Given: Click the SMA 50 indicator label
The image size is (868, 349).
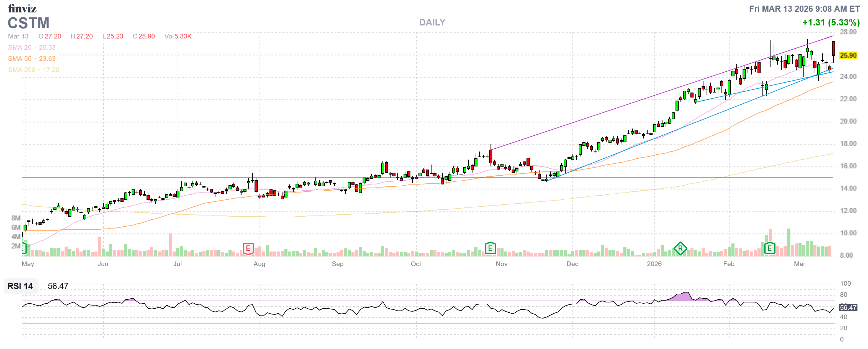Looking at the screenshot, I should (20, 59).
